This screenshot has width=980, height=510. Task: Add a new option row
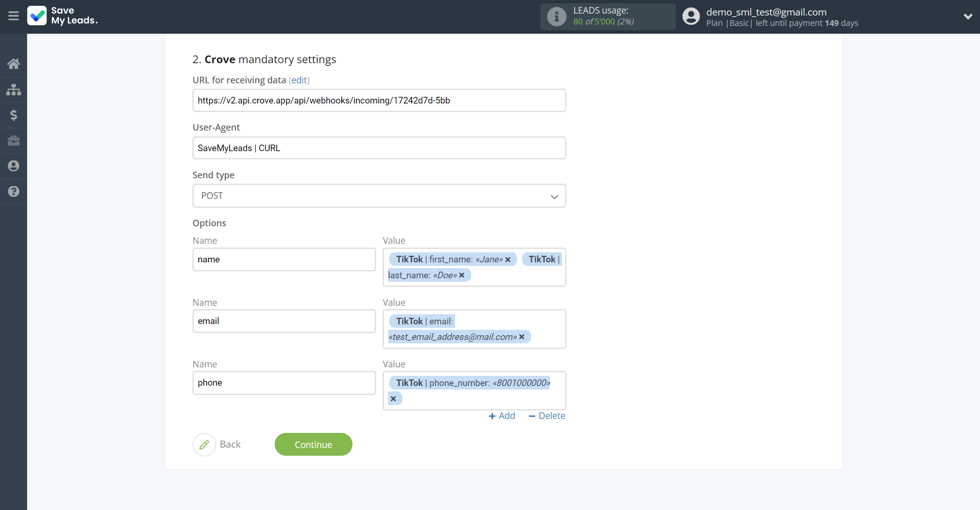tap(502, 416)
